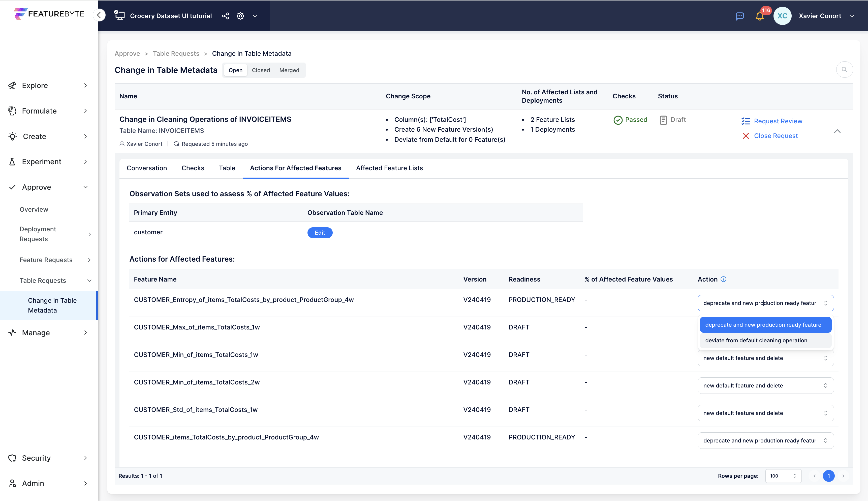Select the Open status filter
The image size is (868, 501).
point(235,70)
